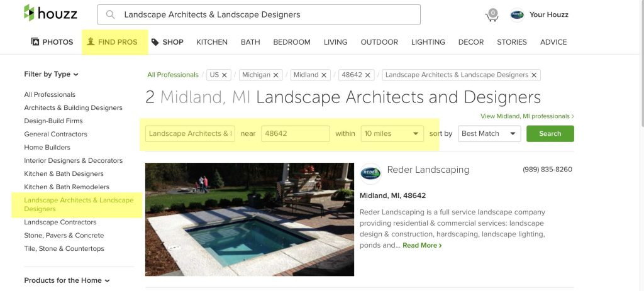
Task: Click phone number (989) 835-8260
Action: coord(548,170)
